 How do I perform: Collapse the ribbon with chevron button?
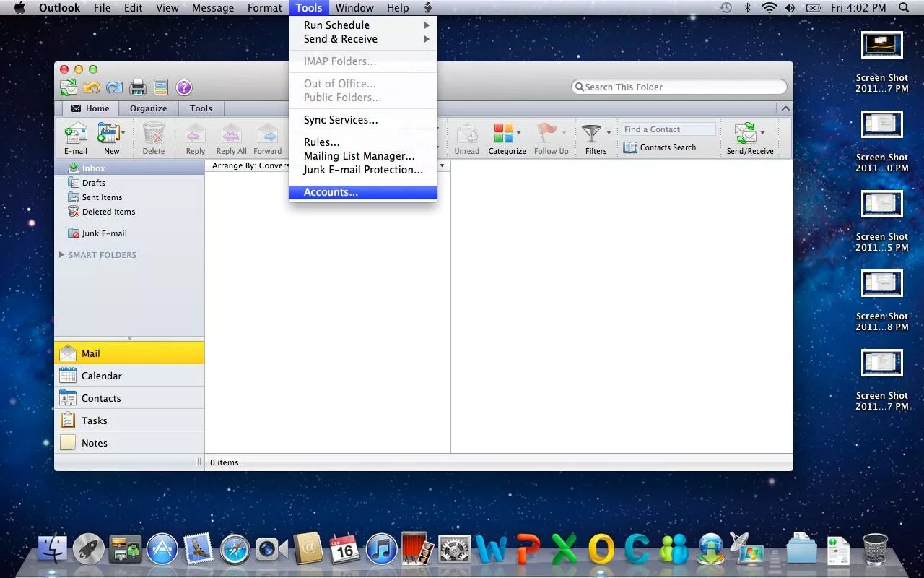coord(785,108)
